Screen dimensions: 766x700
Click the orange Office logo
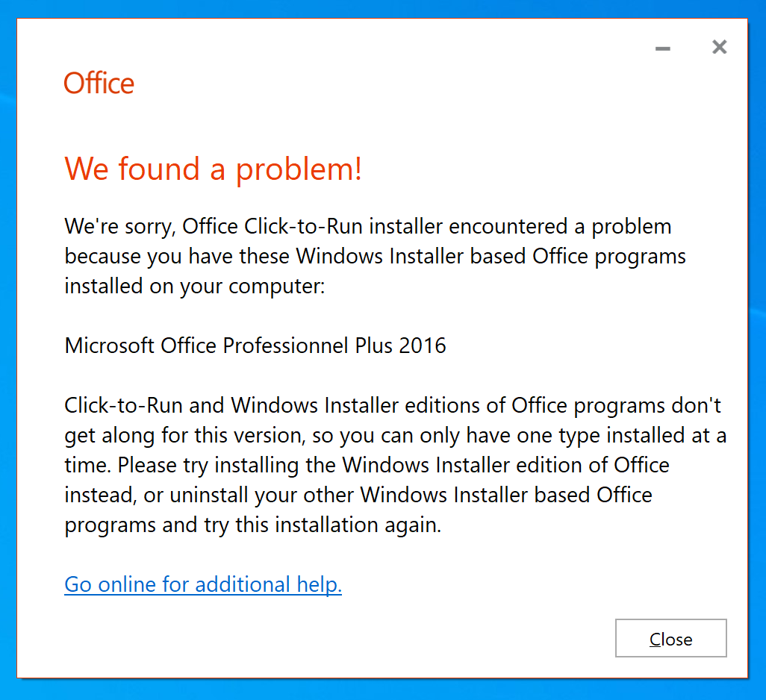[x=99, y=84]
